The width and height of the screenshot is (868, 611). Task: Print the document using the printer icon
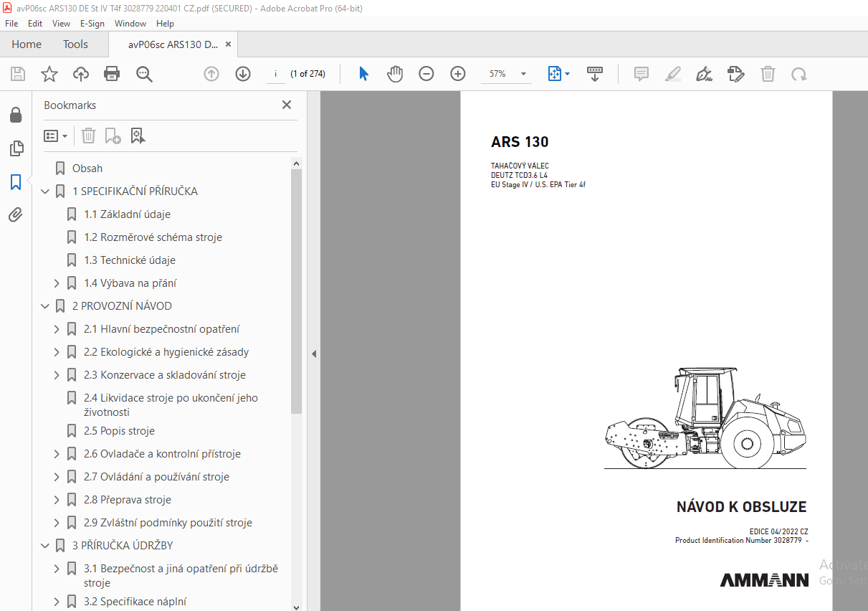[x=112, y=74]
